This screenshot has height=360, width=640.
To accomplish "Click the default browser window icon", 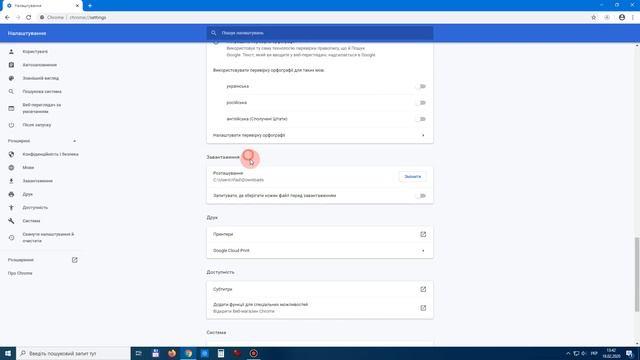I will [11, 108].
